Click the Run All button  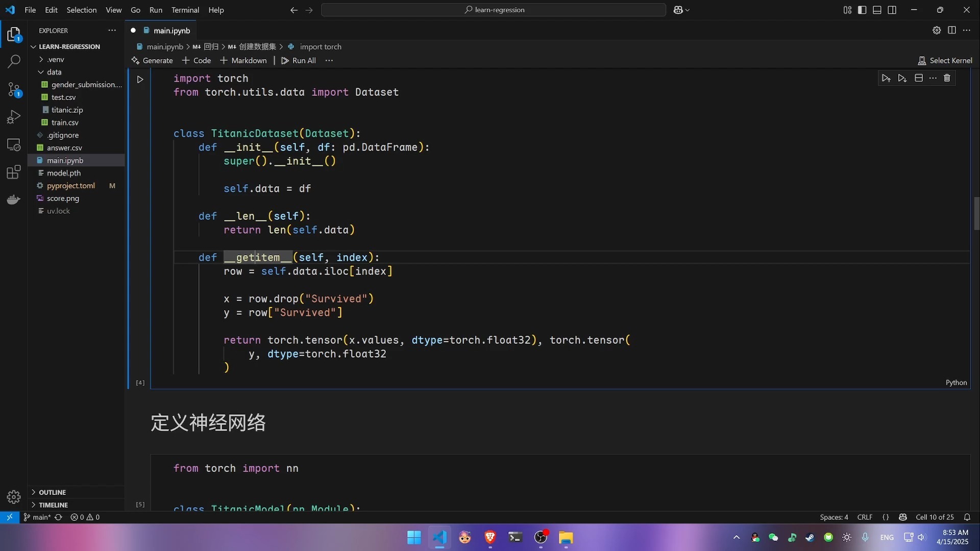tap(299, 61)
